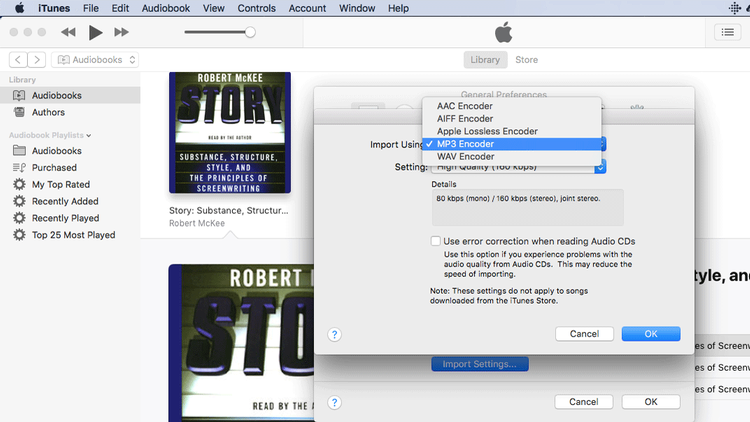This screenshot has height=422, width=750.
Task: Open the iTunes menu
Action: click(54, 8)
